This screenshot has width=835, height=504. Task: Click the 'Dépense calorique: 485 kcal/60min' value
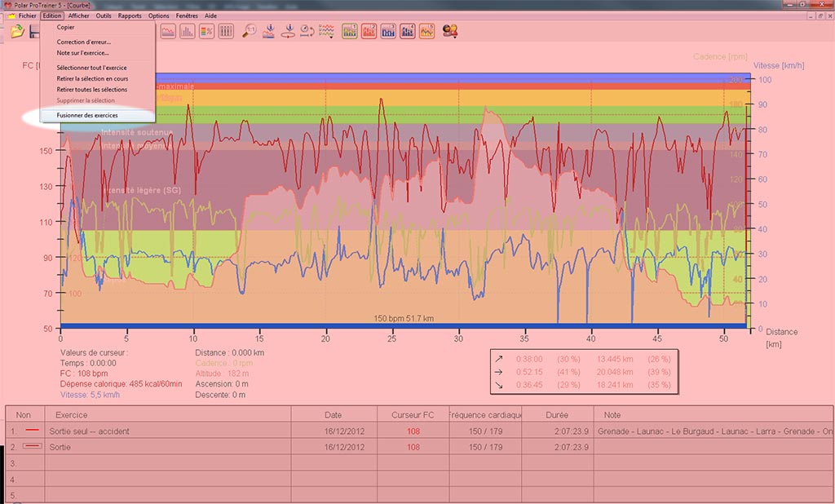[x=121, y=384]
